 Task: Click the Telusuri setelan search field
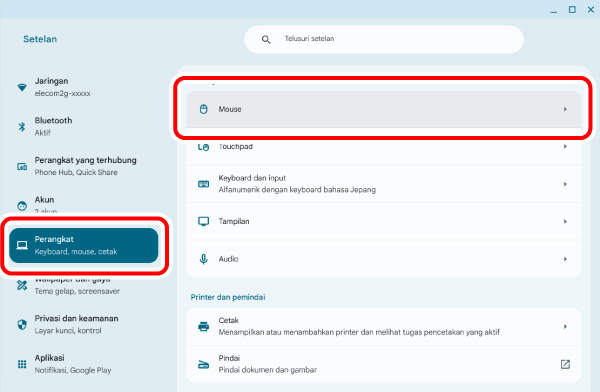[384, 39]
